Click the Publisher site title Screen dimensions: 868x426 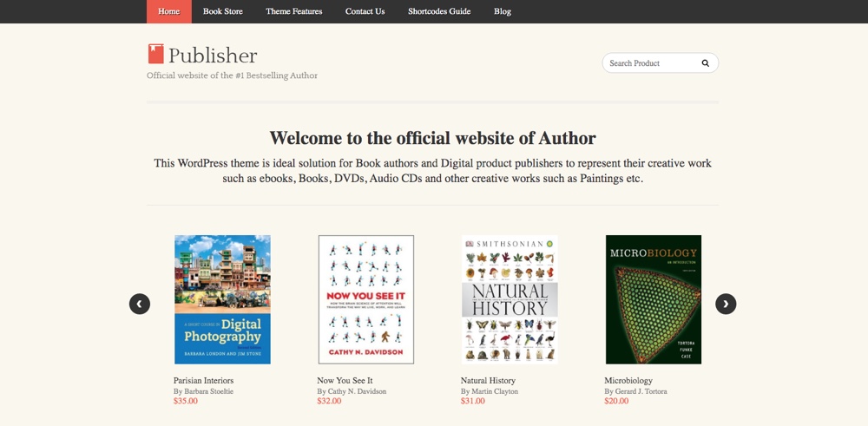click(x=213, y=56)
